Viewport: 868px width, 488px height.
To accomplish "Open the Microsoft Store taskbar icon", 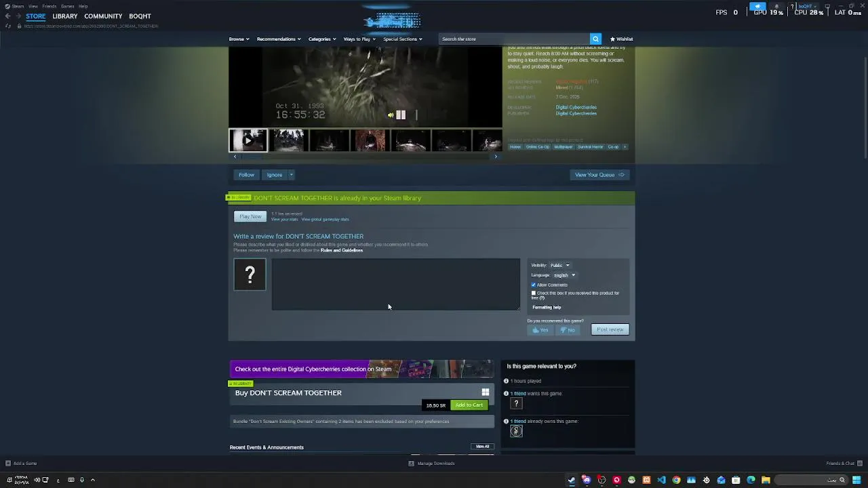I will click(736, 480).
